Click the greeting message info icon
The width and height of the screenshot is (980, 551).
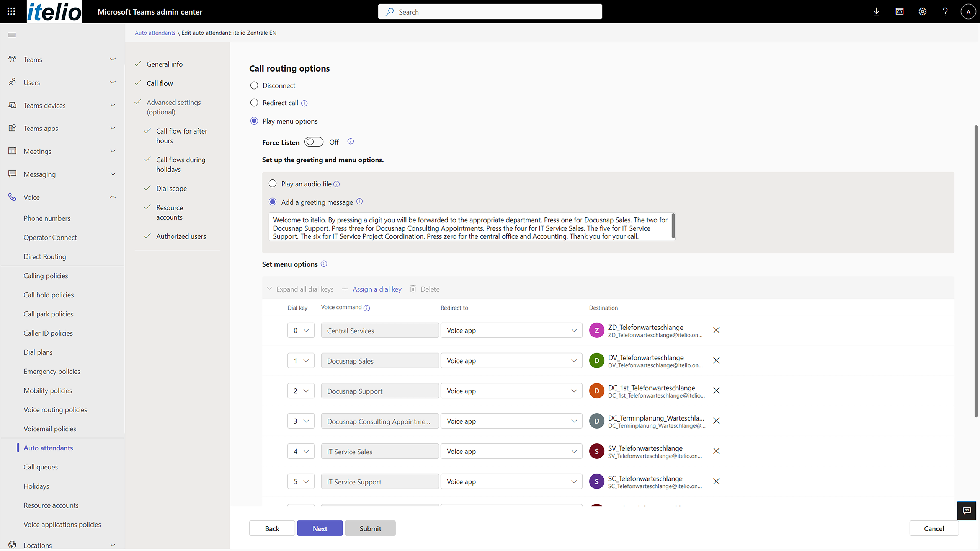coord(359,202)
